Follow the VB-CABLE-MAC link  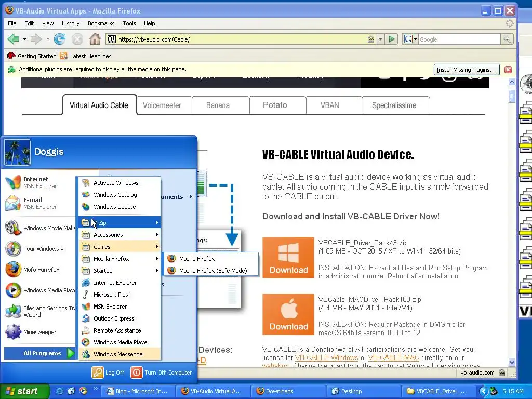(x=394, y=357)
